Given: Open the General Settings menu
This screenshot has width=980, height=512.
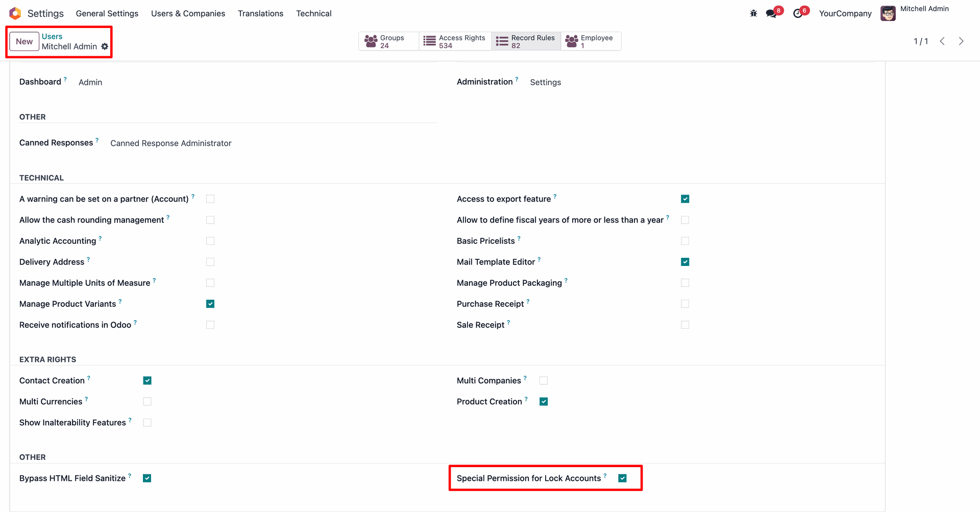Looking at the screenshot, I should pos(107,13).
